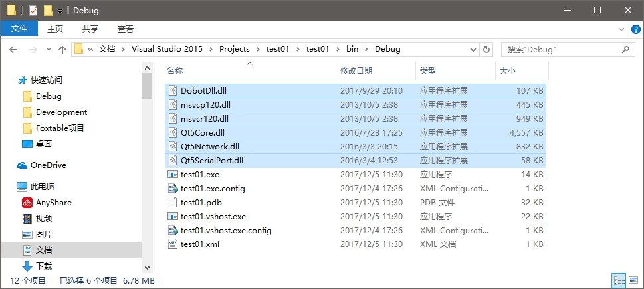The width and height of the screenshot is (644, 289).
Task: Expand the ribbon with chevron
Action: pyautogui.click(x=621, y=29)
